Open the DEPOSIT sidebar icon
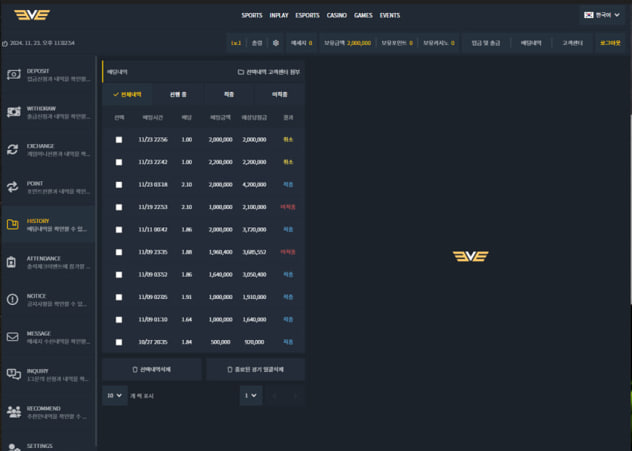The image size is (632, 451). pos(13,76)
